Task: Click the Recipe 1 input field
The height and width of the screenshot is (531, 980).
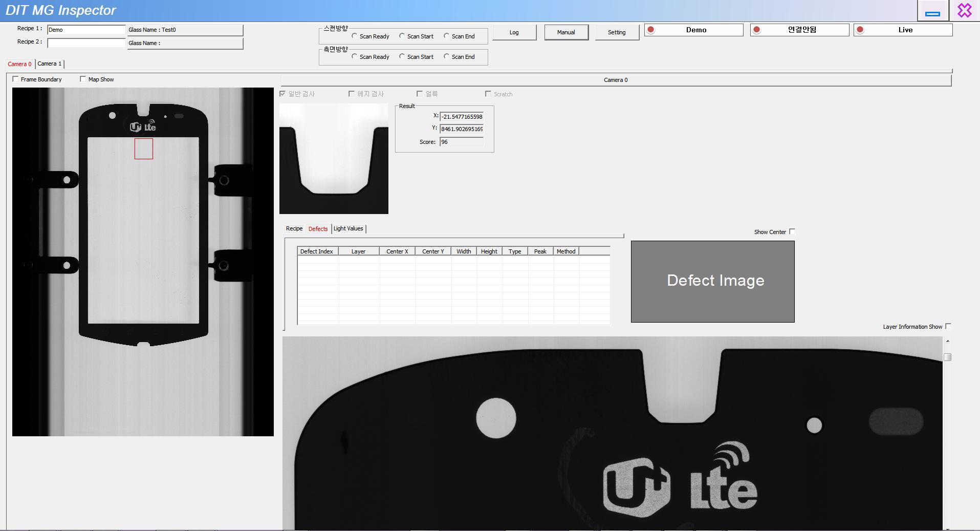Action: pos(86,30)
